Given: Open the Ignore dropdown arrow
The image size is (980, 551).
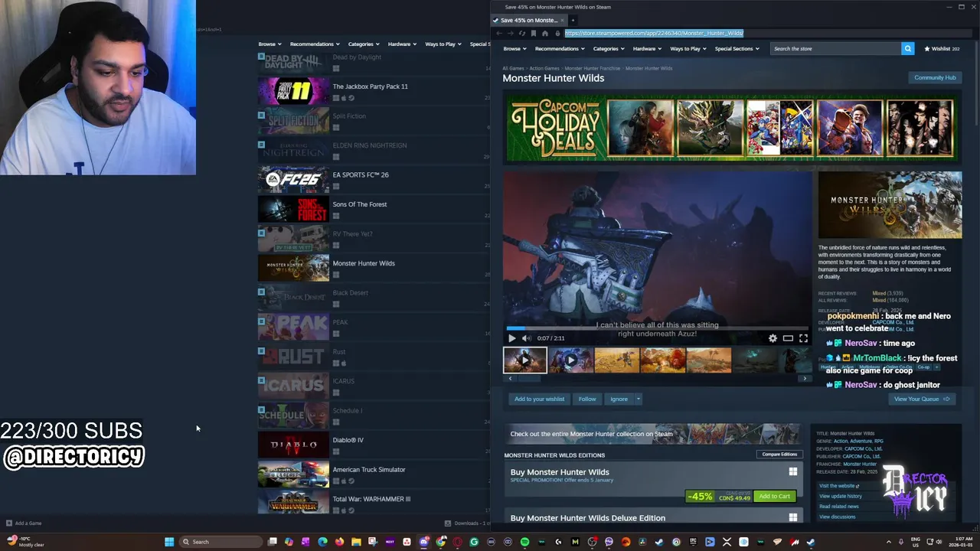Looking at the screenshot, I should [638, 399].
